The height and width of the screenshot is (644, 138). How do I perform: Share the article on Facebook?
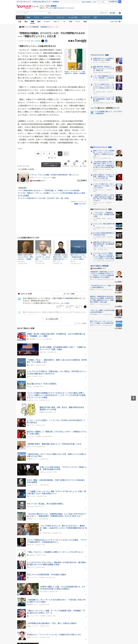click(x=46, y=41)
